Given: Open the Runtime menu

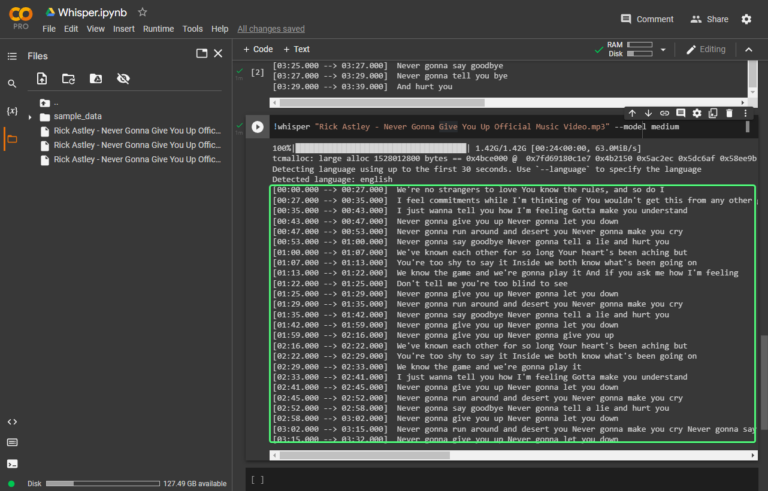Looking at the screenshot, I should [x=158, y=29].
